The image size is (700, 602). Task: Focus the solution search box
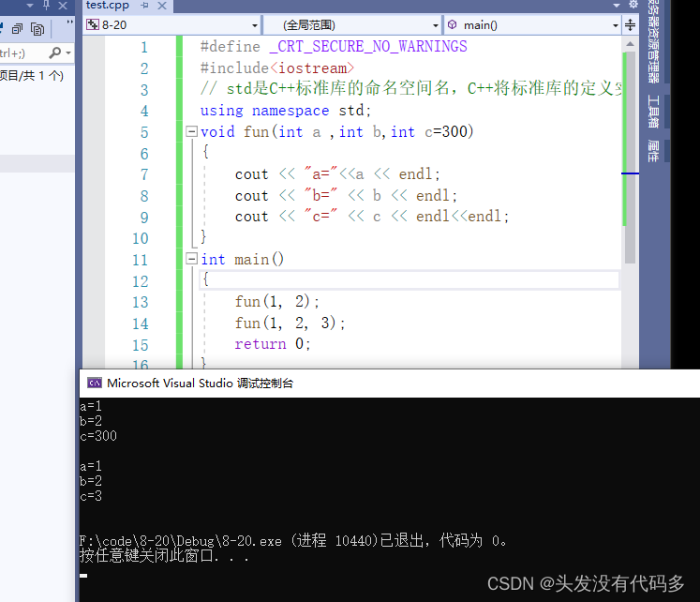click(22, 53)
